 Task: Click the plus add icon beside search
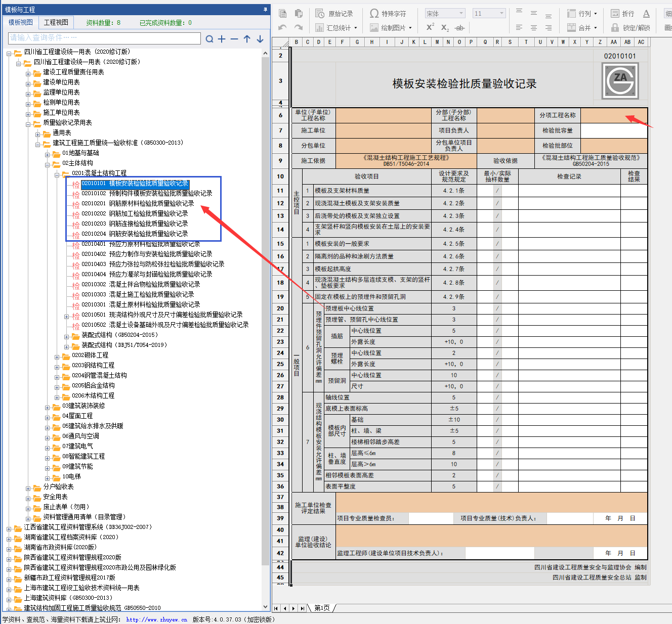click(222, 39)
